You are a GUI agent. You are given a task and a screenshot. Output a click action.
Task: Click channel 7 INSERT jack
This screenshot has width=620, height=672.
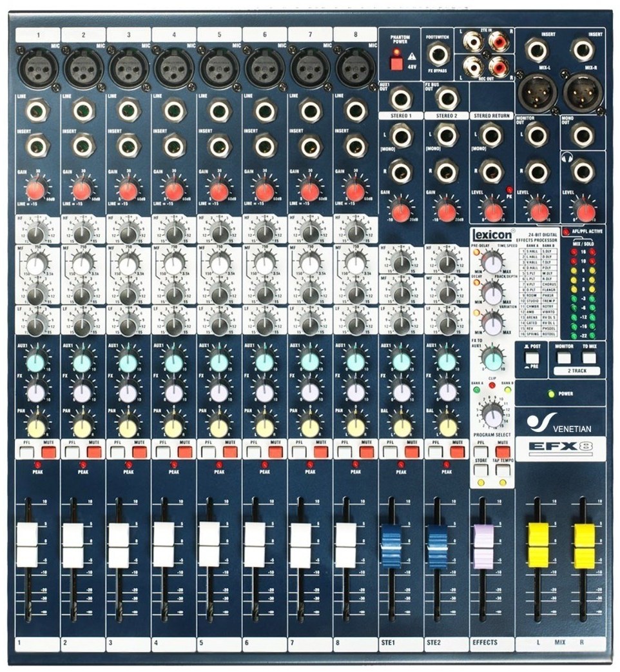tap(310, 146)
